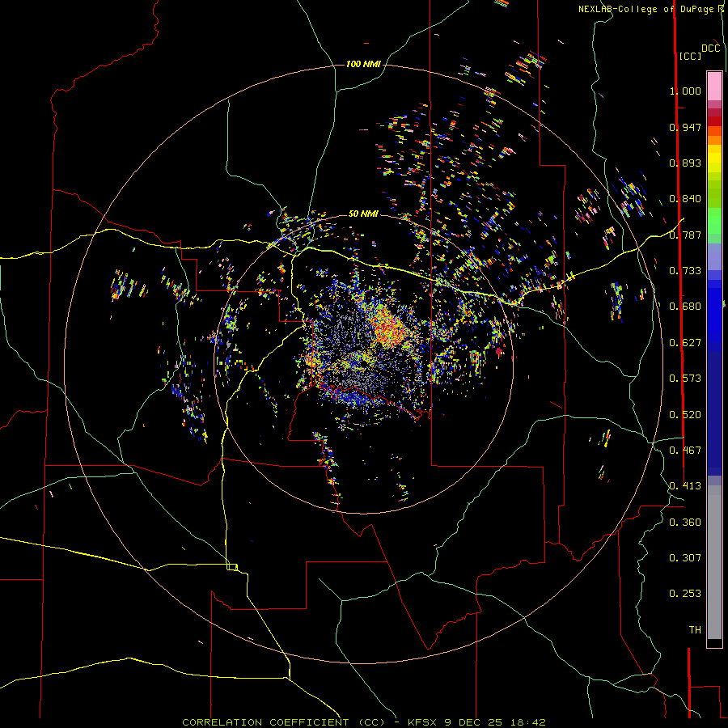The image size is (728, 728).
Task: Click the 0.840 scale value
Action: click(x=685, y=199)
